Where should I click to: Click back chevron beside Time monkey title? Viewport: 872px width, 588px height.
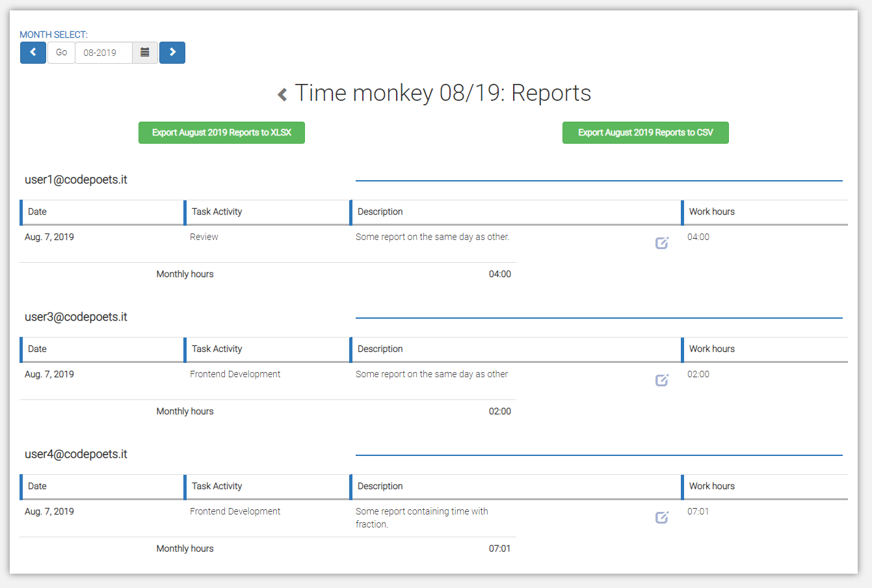coord(282,95)
